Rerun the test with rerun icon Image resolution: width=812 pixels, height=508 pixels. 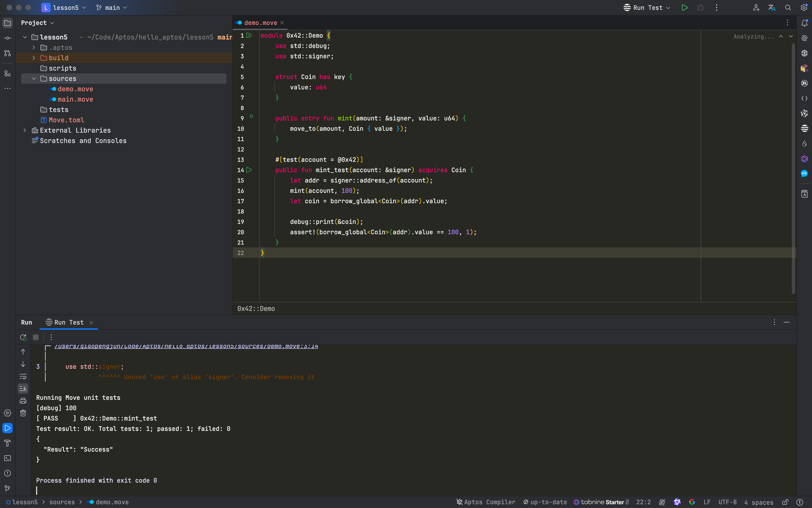pyautogui.click(x=23, y=337)
